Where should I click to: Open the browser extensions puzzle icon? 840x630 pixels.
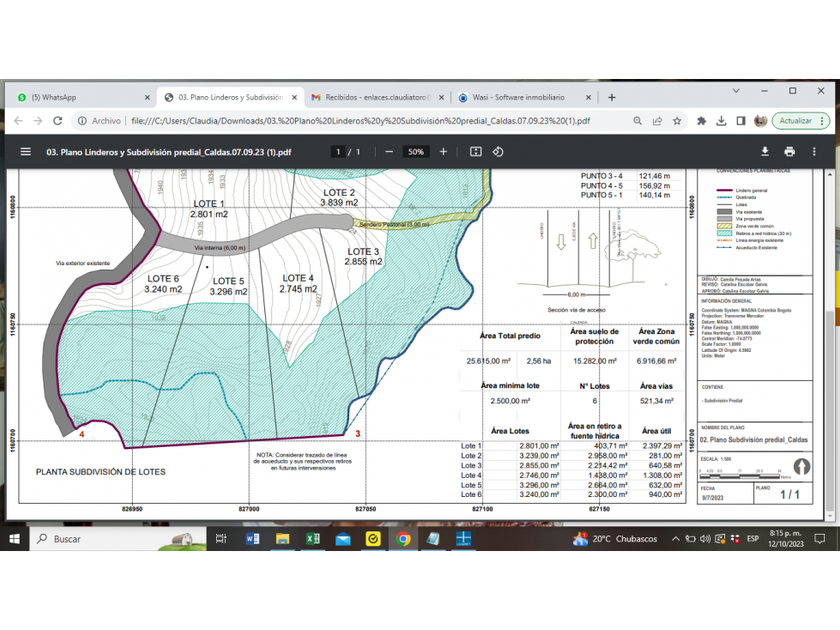[x=701, y=121]
